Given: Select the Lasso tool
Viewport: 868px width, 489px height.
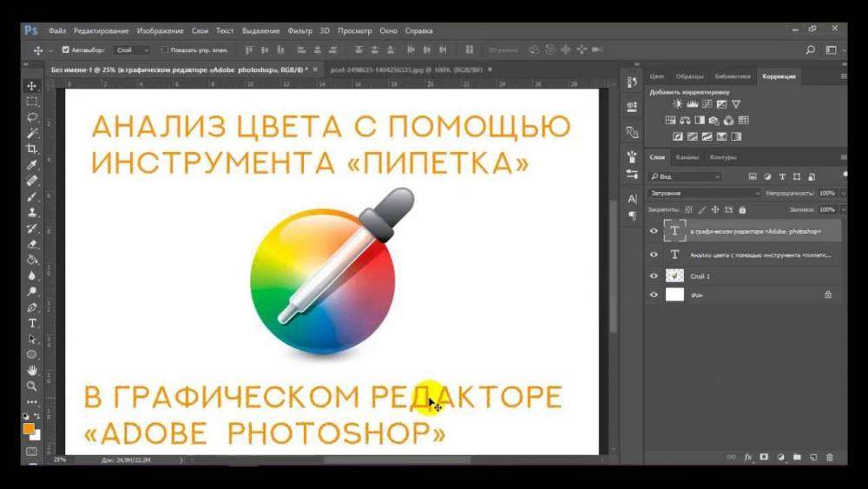Looking at the screenshot, I should pyautogui.click(x=31, y=117).
